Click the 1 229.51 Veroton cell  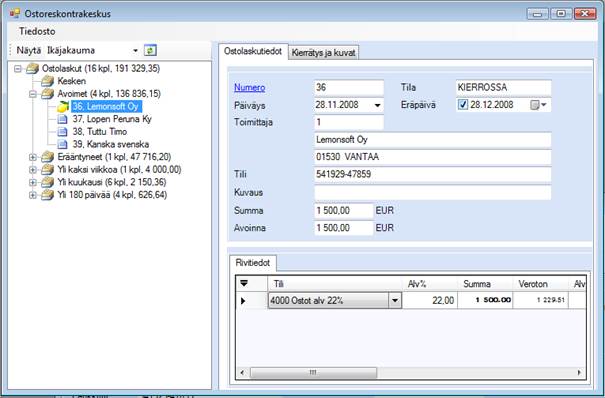pyautogui.click(x=540, y=300)
